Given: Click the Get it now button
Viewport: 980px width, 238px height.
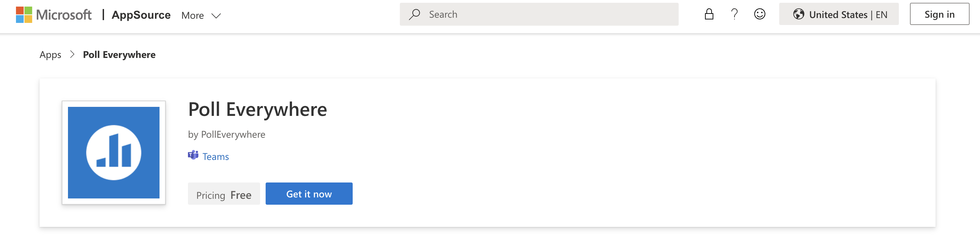Looking at the screenshot, I should pos(309,194).
